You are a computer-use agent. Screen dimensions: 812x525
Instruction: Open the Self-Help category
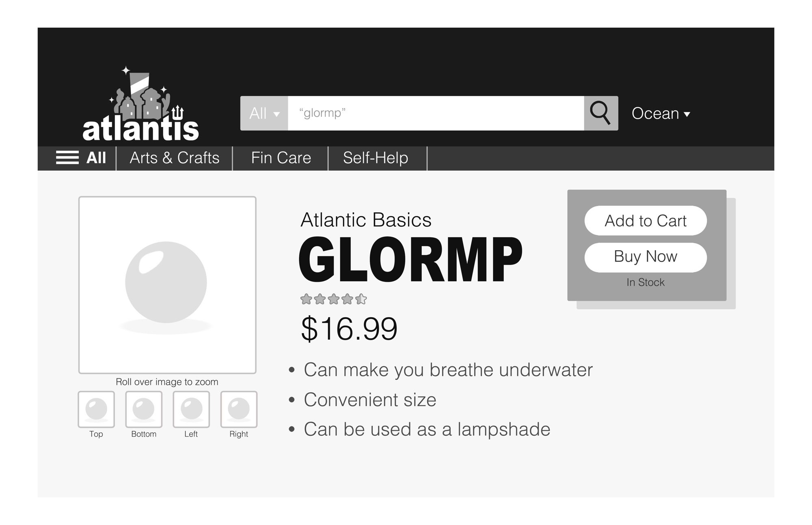point(376,158)
